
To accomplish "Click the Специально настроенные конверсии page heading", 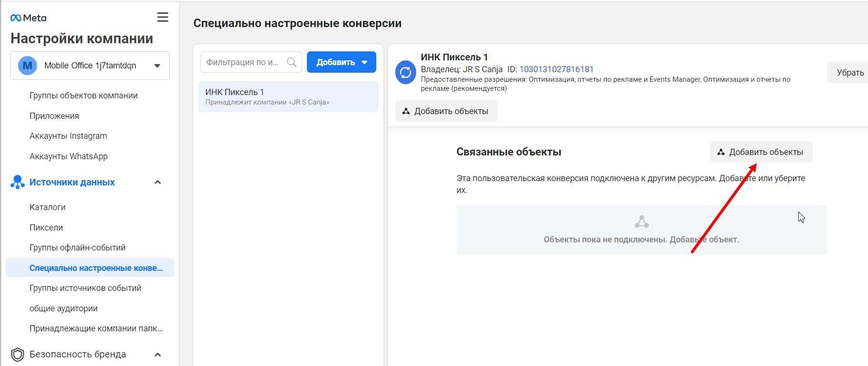I will coord(297,23).
